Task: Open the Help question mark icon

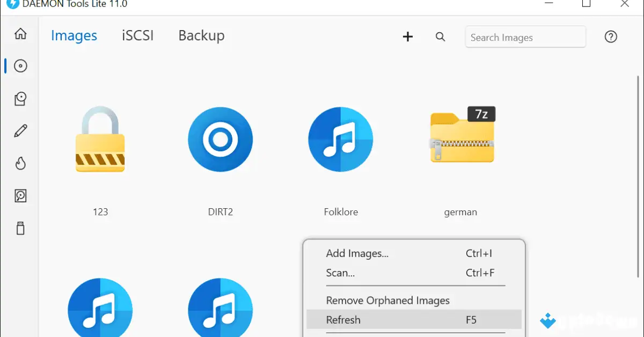Action: (x=610, y=36)
